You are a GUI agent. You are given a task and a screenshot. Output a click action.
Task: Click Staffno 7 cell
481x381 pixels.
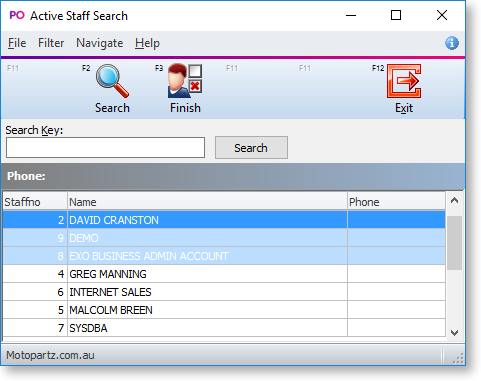click(35, 328)
